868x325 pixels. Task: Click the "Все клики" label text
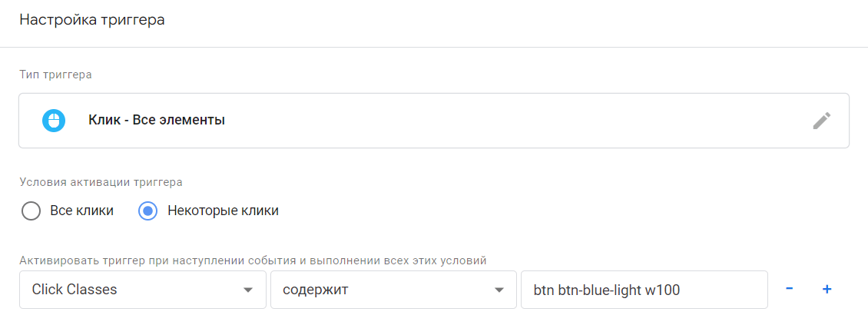click(81, 211)
